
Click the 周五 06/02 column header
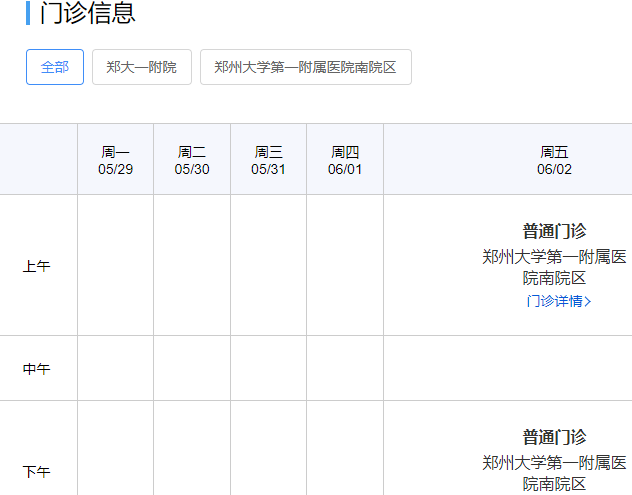pyautogui.click(x=554, y=160)
